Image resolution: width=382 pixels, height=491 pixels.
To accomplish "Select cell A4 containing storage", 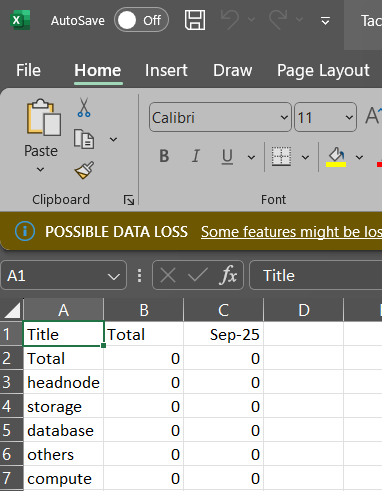I will click(63, 406).
